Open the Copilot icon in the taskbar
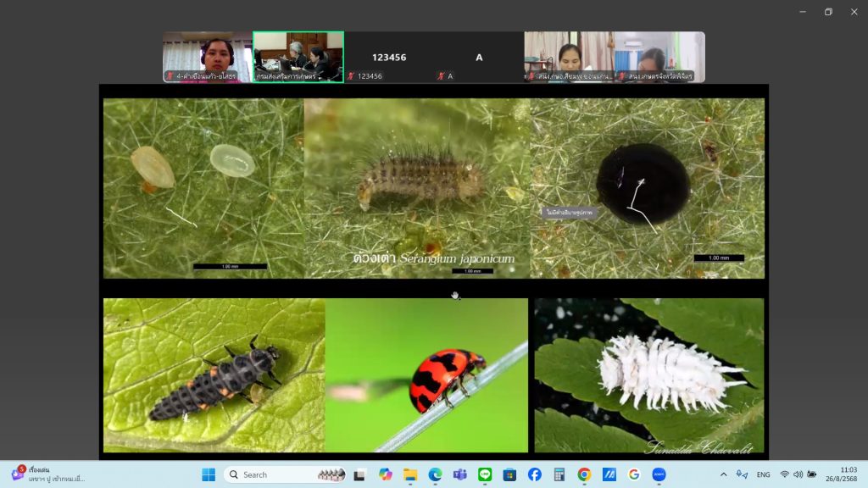Viewport: 868px width, 488px height. click(x=386, y=474)
